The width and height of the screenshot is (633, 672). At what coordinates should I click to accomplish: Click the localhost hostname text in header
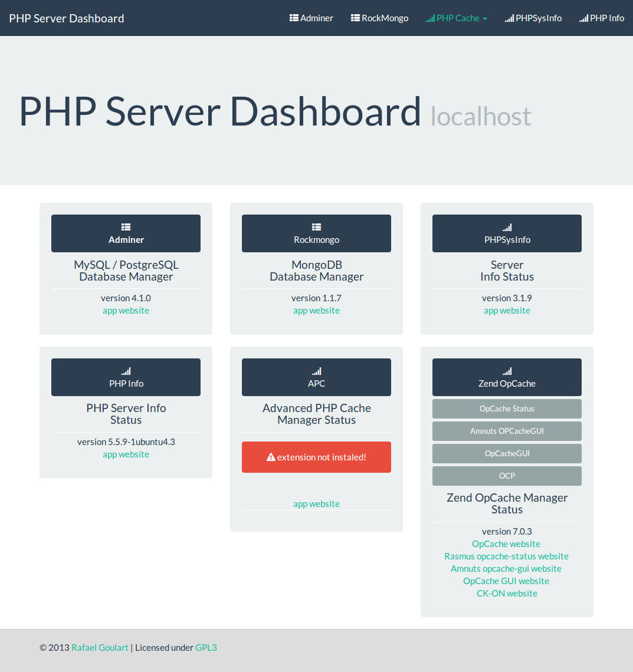click(481, 116)
